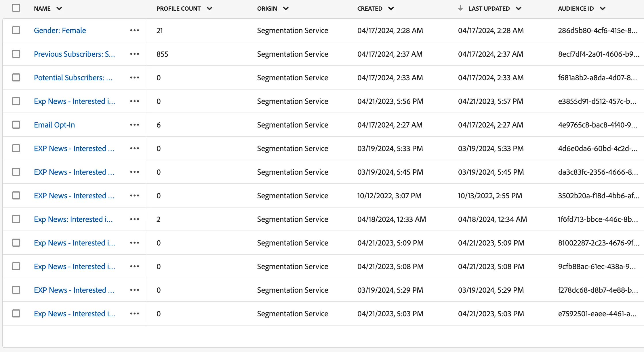644x352 pixels.
Task: Open more actions for Previous Subscribers row
Action: coord(134,54)
